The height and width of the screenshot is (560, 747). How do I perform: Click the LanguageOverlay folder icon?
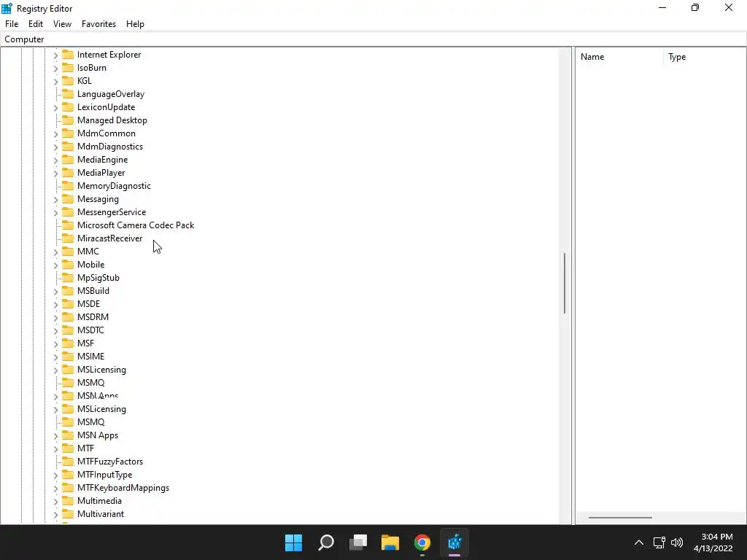[x=68, y=94]
